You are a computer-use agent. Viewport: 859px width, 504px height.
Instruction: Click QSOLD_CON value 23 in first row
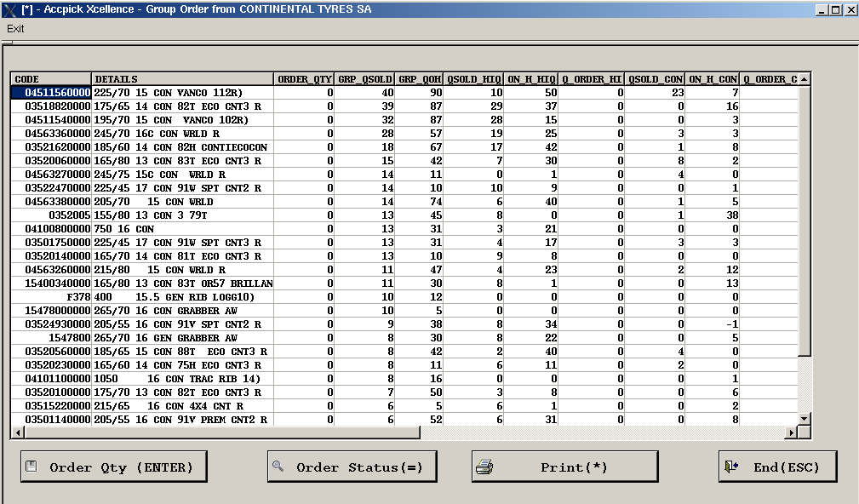tap(655, 93)
